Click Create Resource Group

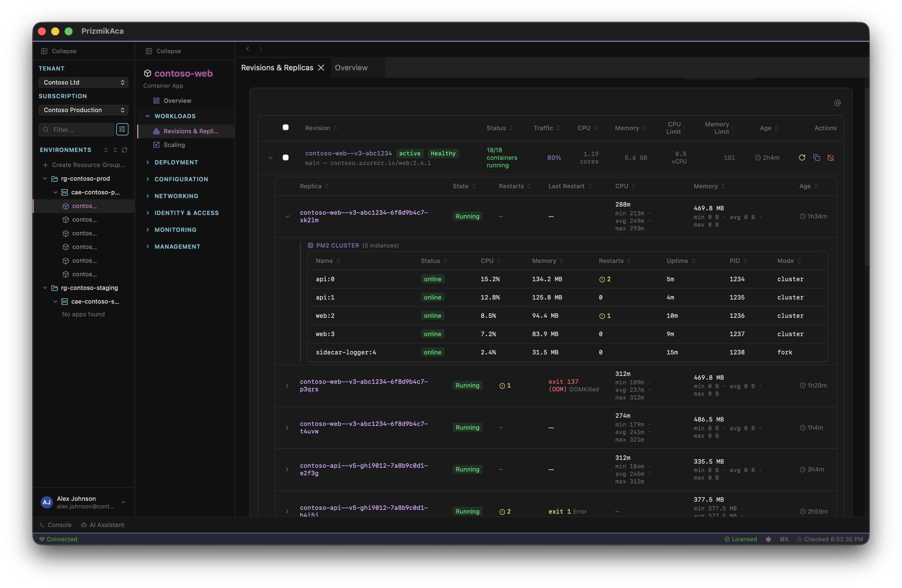coord(84,165)
